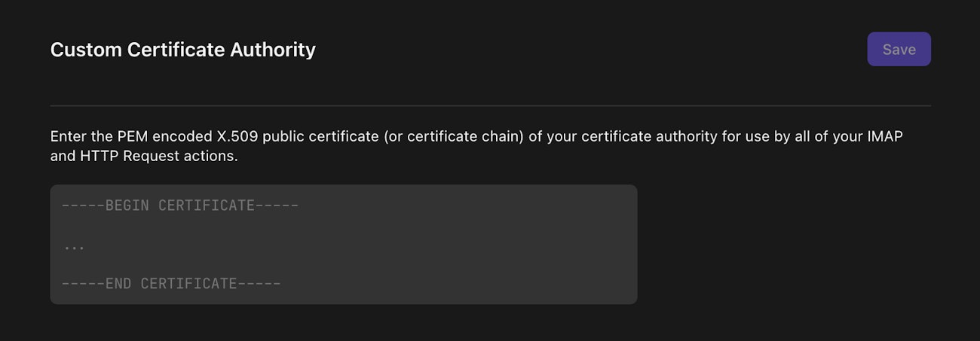The image size is (980, 341).
Task: Click the Custom Certificate Authority heading
Action: pos(182,50)
